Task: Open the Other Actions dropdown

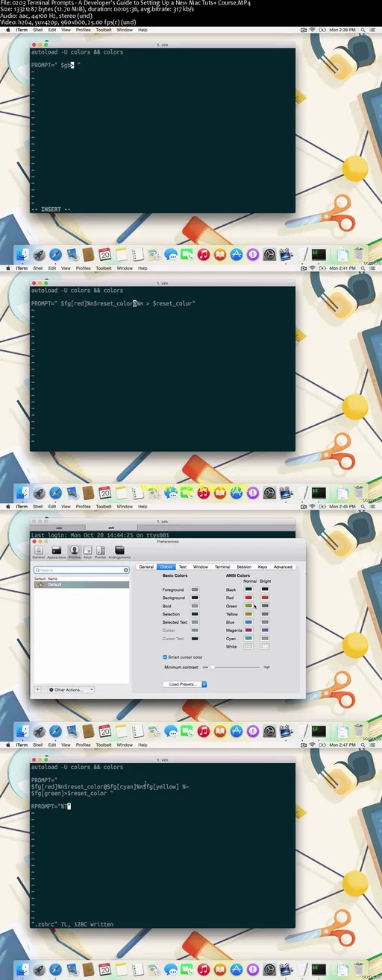Action: [x=71, y=689]
